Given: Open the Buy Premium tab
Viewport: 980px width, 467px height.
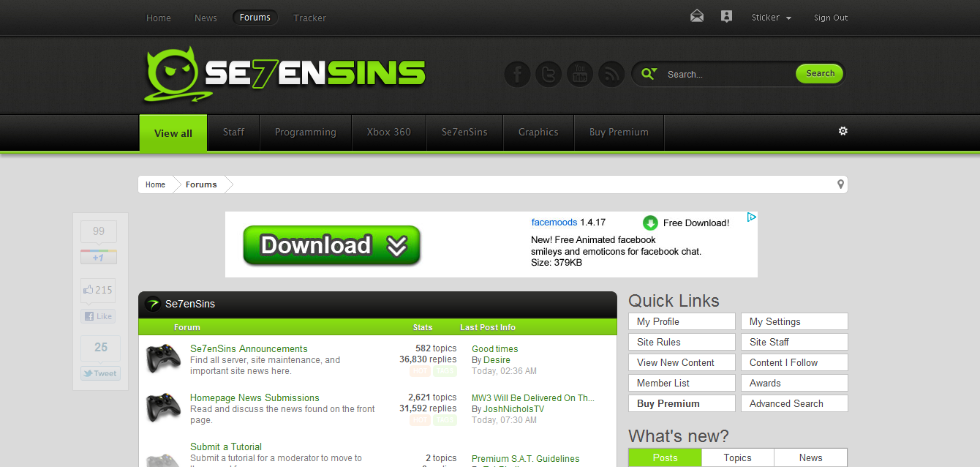Looking at the screenshot, I should coord(619,132).
